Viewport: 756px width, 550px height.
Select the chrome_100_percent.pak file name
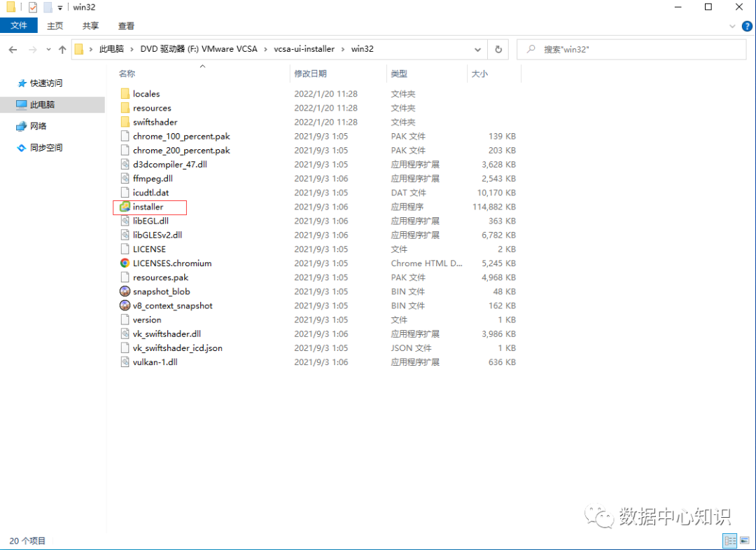click(x=181, y=136)
